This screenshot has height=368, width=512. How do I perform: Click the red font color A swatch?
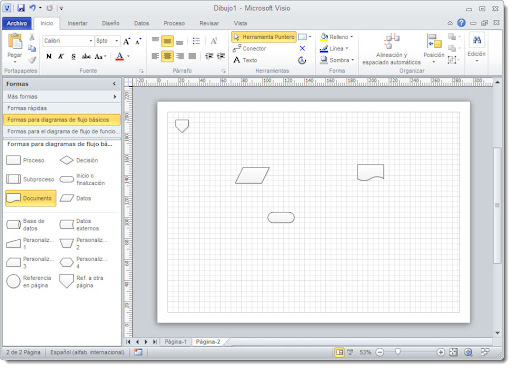(119, 56)
